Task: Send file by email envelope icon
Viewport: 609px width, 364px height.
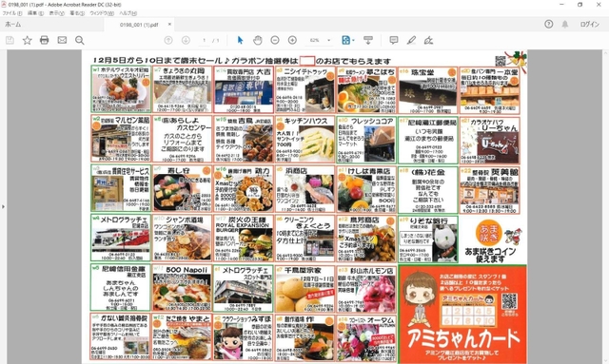Action: (x=62, y=40)
